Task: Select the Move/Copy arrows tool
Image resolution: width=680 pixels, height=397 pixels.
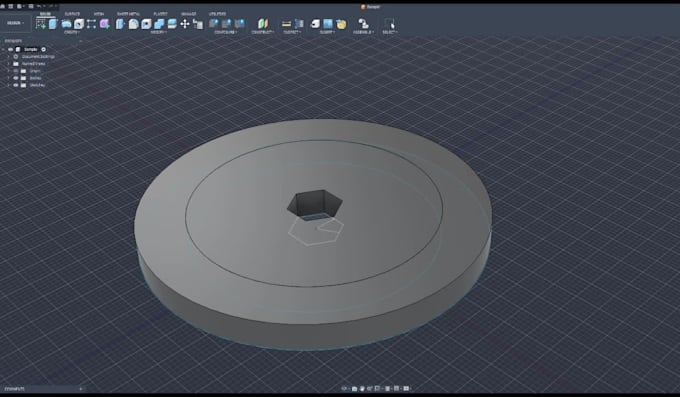Action: click(185, 24)
